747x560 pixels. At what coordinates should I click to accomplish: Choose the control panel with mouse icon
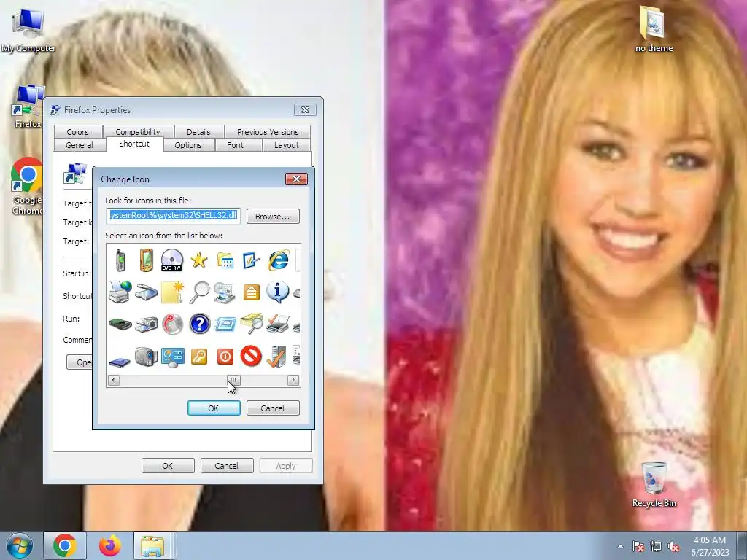[172, 357]
